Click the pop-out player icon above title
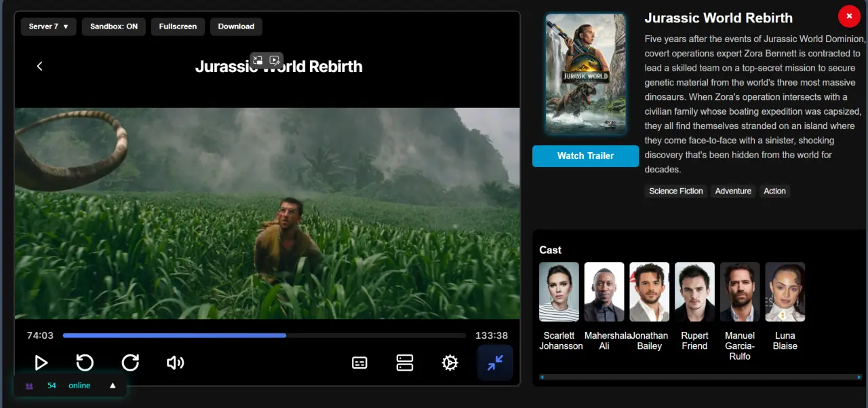 click(x=275, y=60)
